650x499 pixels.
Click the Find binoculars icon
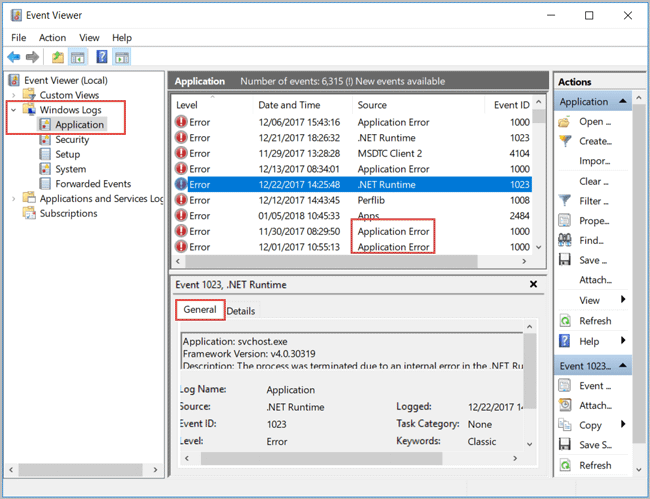coord(565,240)
